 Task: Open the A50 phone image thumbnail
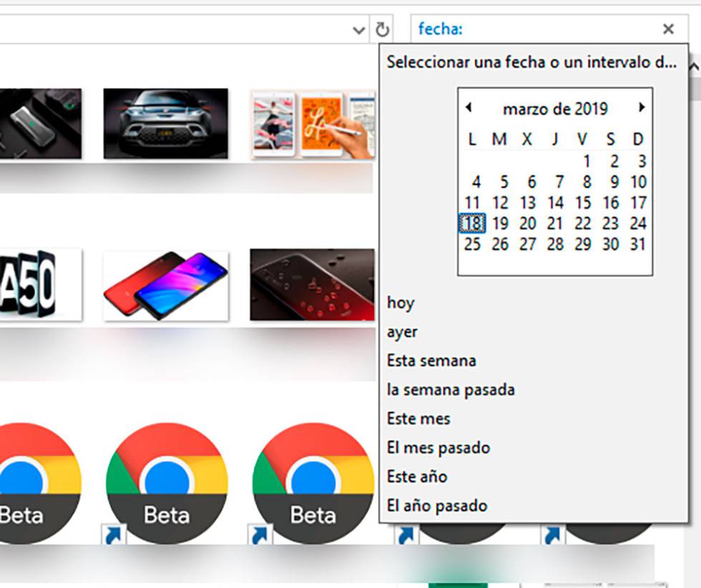[x=41, y=285]
